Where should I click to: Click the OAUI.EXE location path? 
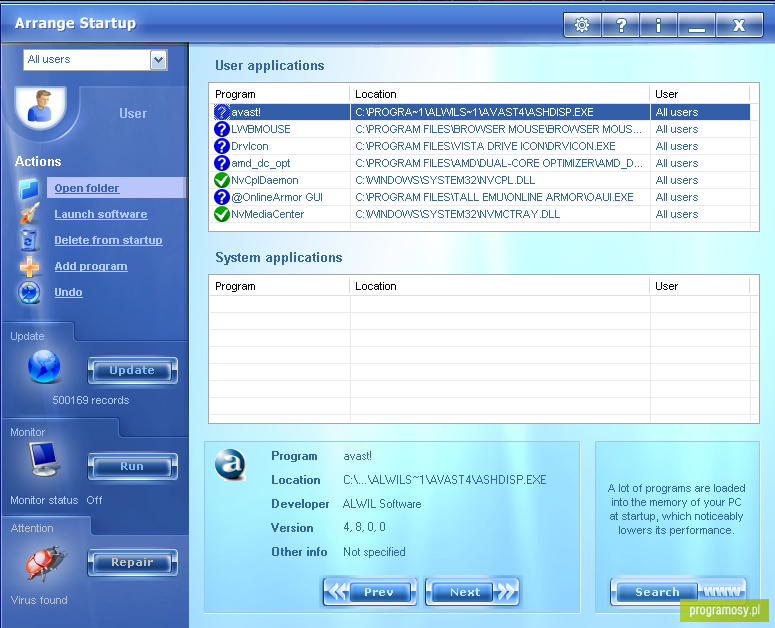point(494,197)
